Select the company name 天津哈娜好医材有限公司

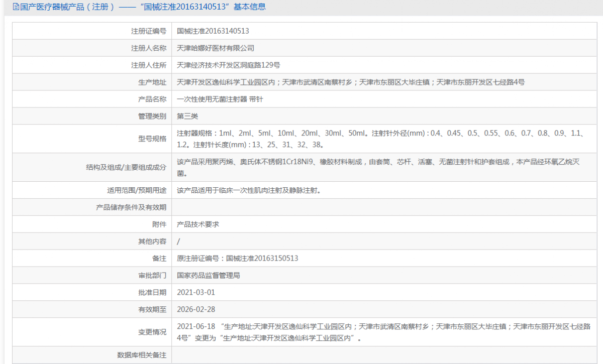click(216, 48)
